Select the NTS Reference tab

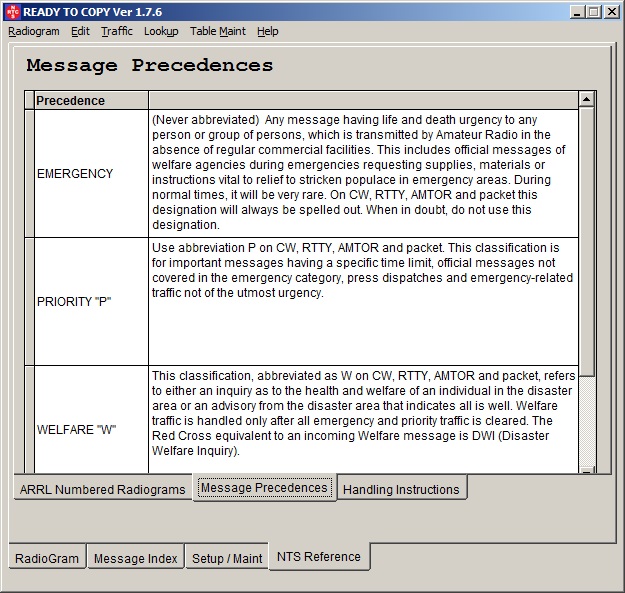pos(319,556)
